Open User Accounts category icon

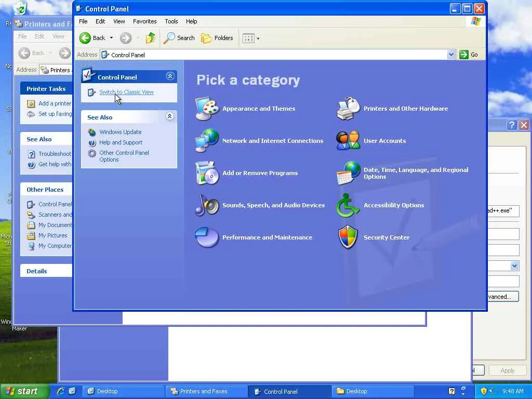tap(348, 141)
